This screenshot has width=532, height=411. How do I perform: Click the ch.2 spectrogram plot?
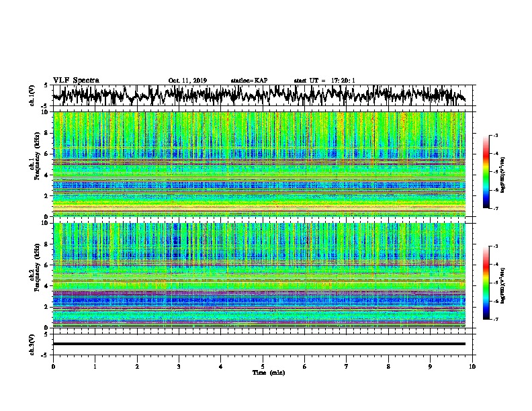pyautogui.click(x=259, y=275)
